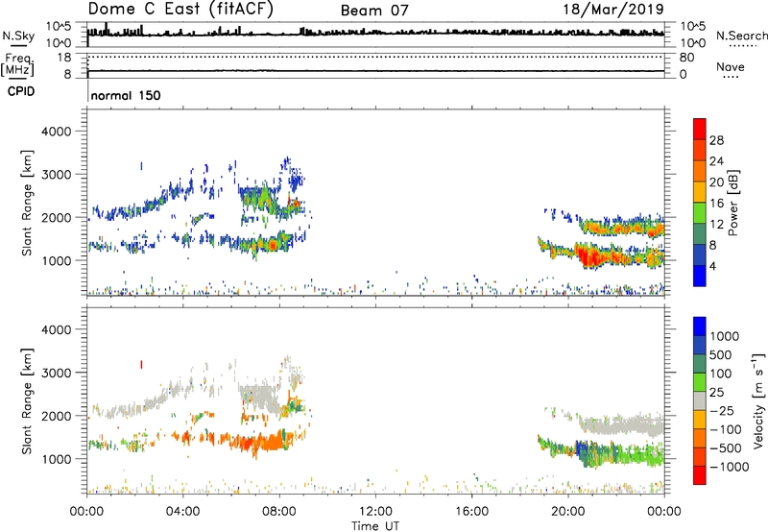768x532 pixels.
Task: Click the 'CPID' row label
Action: (21, 91)
